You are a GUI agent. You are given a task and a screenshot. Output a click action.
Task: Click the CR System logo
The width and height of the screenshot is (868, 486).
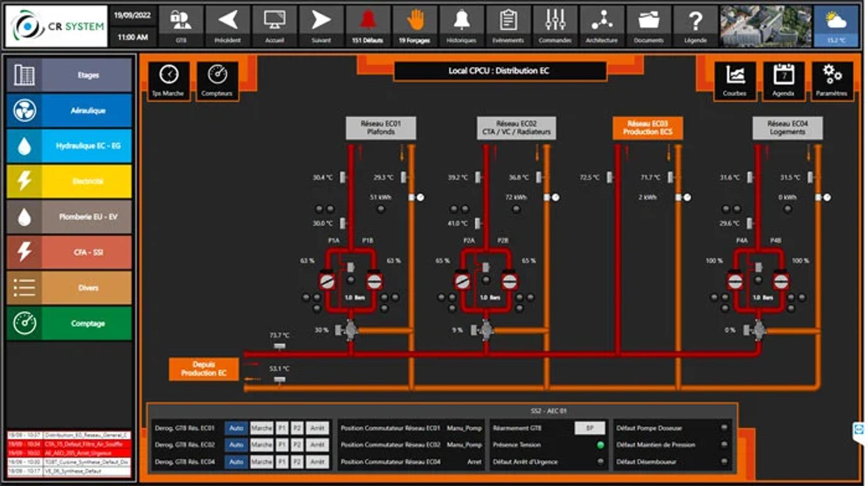click(57, 26)
